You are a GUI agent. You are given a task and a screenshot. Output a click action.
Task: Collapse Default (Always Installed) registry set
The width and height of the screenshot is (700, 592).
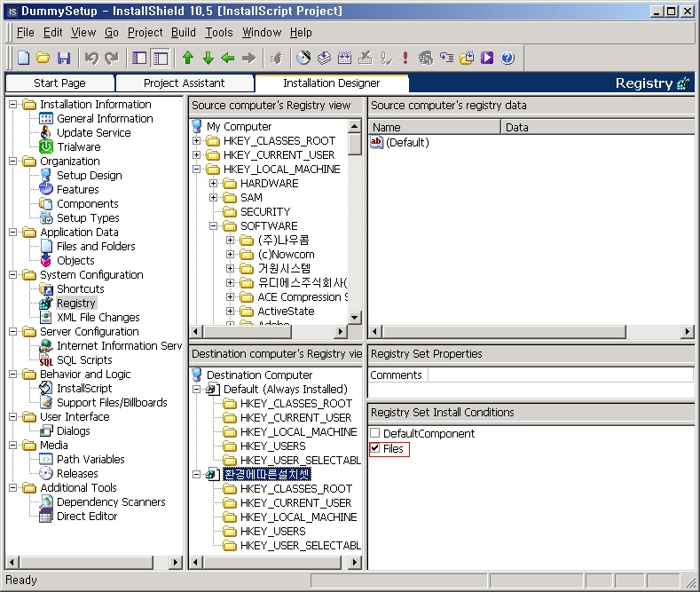[196, 390]
